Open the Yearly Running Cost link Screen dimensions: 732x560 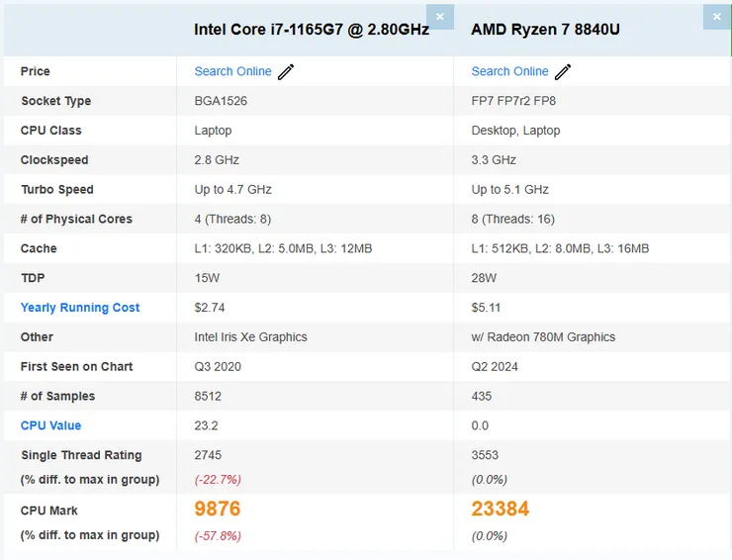pyautogui.click(x=80, y=308)
